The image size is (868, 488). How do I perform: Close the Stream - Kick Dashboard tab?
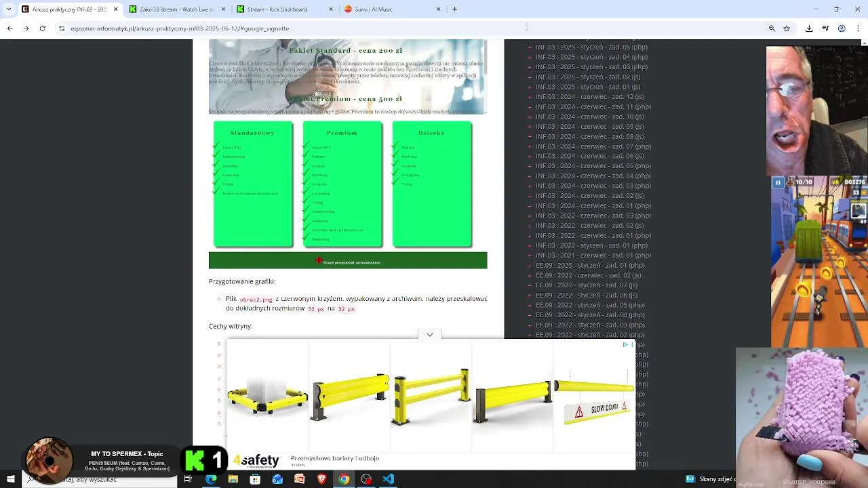(x=331, y=9)
